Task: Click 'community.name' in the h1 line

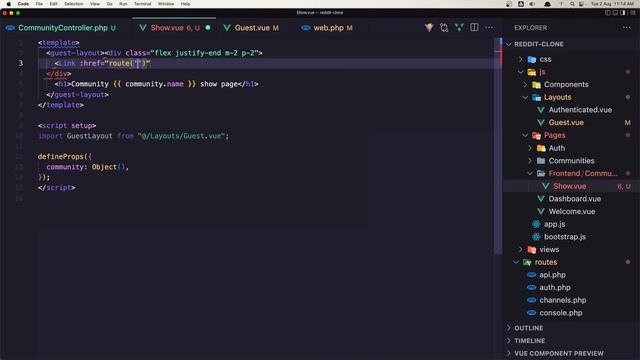Action: coord(154,84)
